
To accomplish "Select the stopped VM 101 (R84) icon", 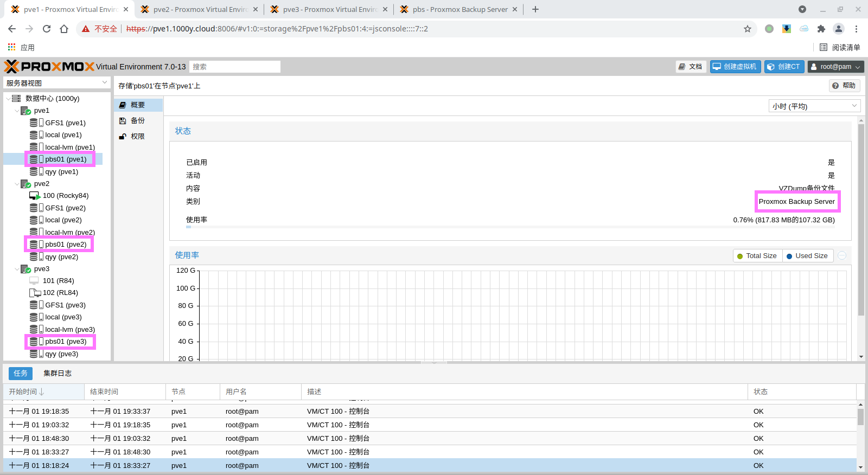I will [34, 281].
